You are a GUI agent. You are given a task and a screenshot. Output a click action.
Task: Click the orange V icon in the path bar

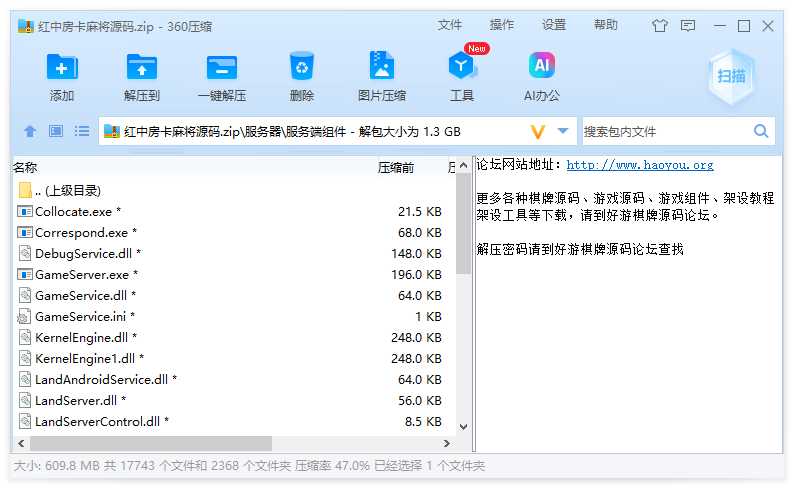pos(538,132)
